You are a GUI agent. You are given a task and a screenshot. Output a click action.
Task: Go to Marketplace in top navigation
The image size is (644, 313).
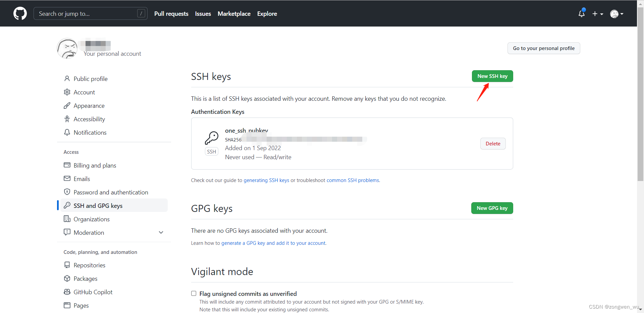[x=234, y=14]
